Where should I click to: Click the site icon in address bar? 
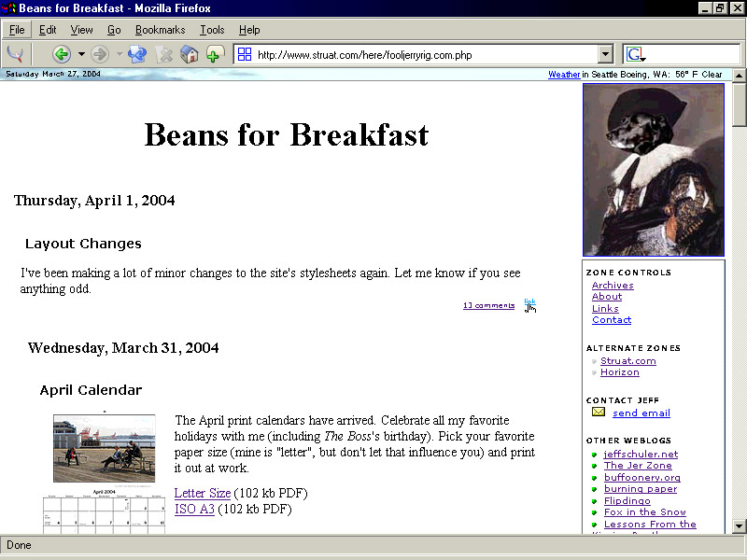click(245, 54)
